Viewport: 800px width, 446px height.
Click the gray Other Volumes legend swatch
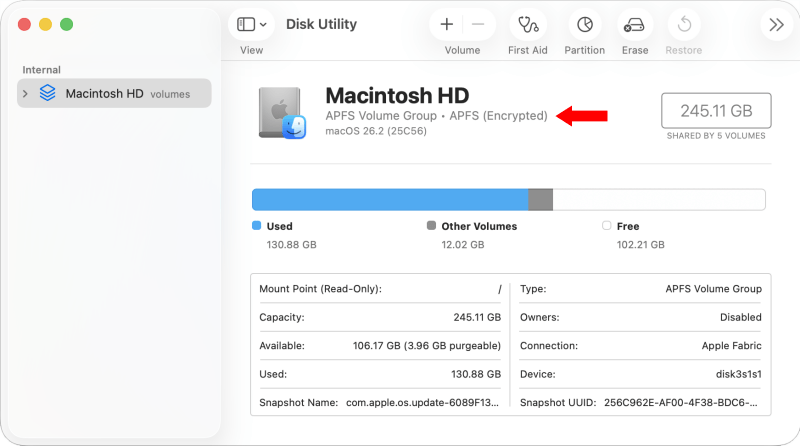pos(432,226)
